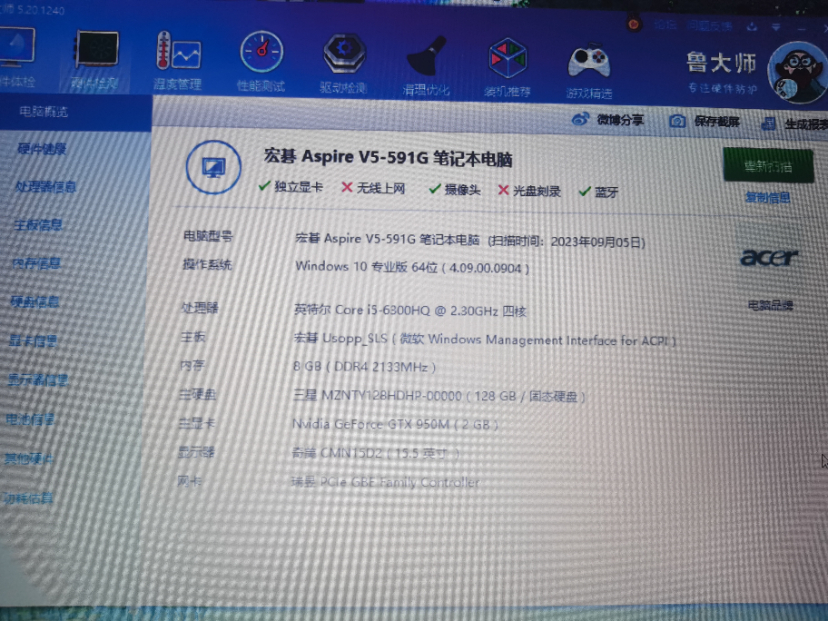Open 清理优化 broom cleanup tool
The image size is (828, 621).
point(426,66)
